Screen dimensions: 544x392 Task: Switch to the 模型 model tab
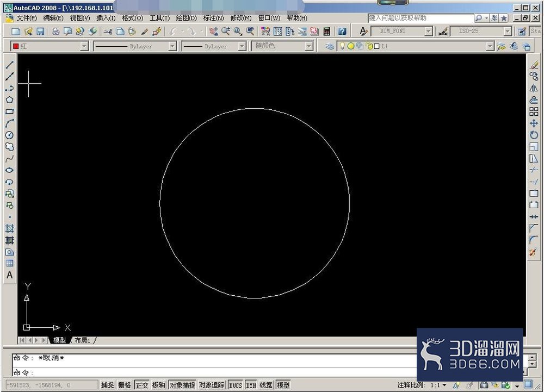coord(60,340)
